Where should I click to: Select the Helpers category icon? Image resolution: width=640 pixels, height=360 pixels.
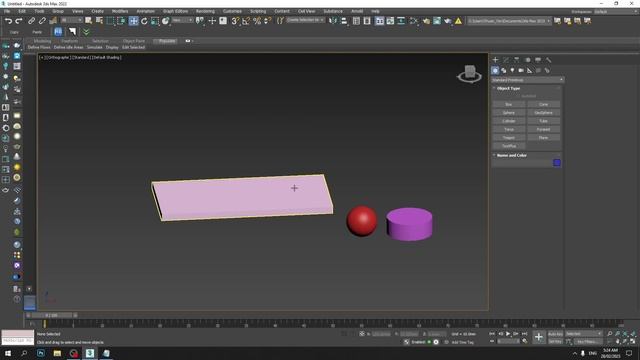pos(529,70)
